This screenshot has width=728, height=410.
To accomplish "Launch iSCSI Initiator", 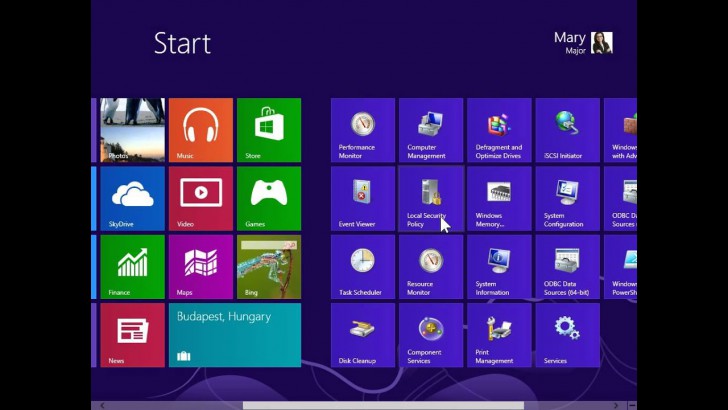I will (x=567, y=130).
